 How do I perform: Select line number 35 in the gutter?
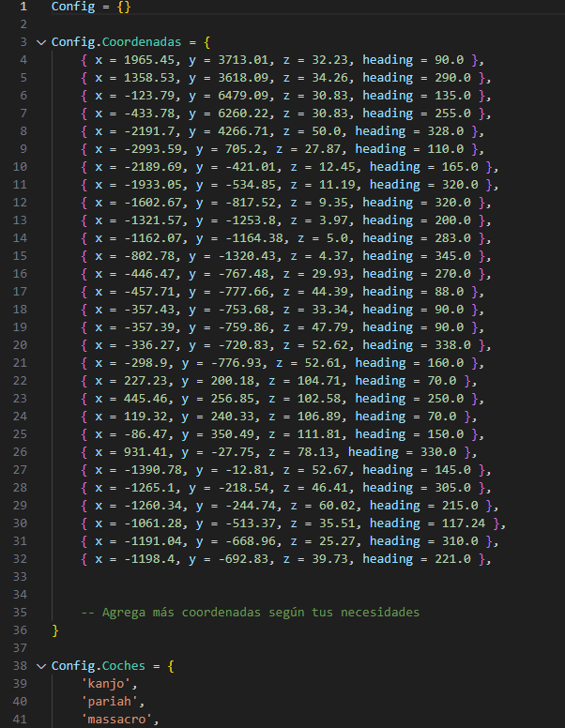pyautogui.click(x=21, y=613)
